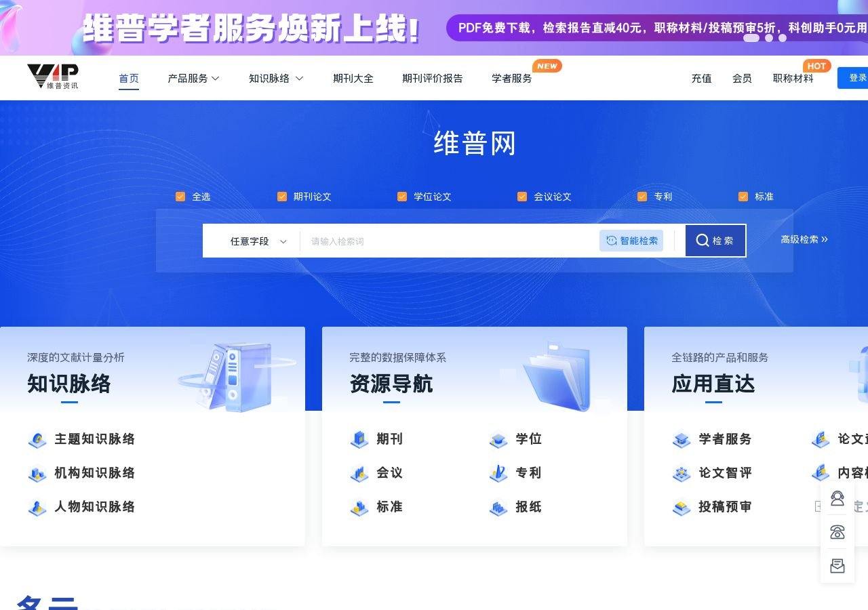Select the third banner carousel dot
Screen dimensions: 868x610
783,38
